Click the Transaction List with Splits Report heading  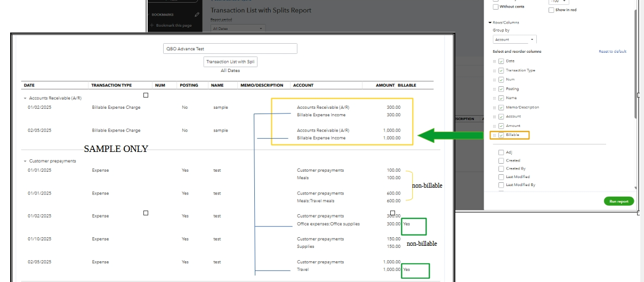[261, 10]
